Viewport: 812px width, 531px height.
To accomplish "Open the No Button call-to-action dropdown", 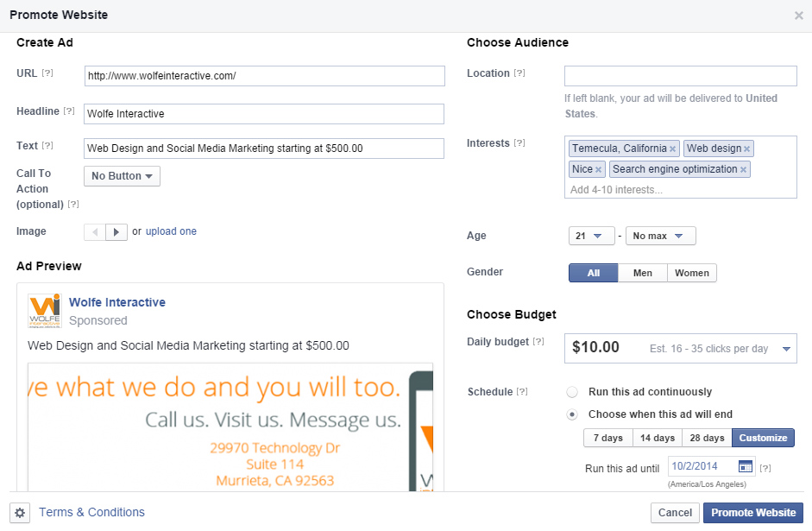I will point(123,176).
